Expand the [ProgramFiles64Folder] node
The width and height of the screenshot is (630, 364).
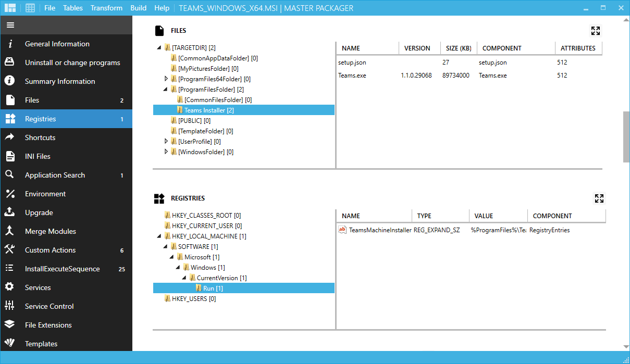(x=166, y=79)
